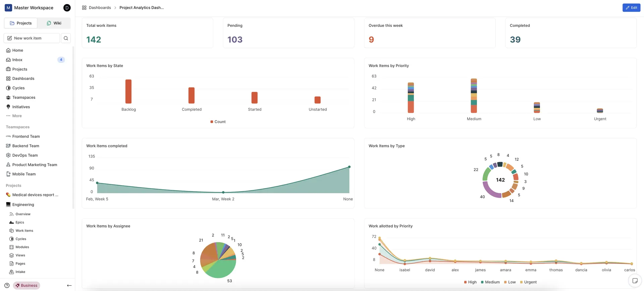Click the Backlog bar in the State chart
The image size is (644, 291).
pyautogui.click(x=128, y=91)
